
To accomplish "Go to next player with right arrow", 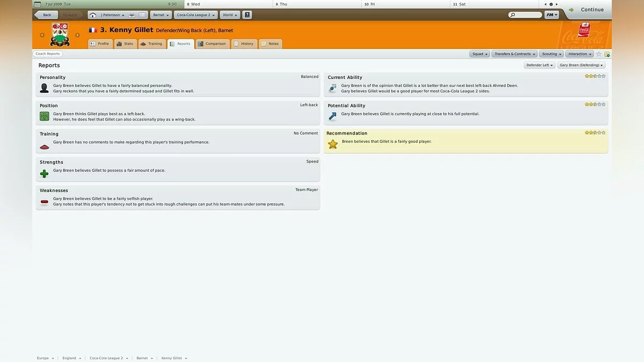I will tap(77, 35).
